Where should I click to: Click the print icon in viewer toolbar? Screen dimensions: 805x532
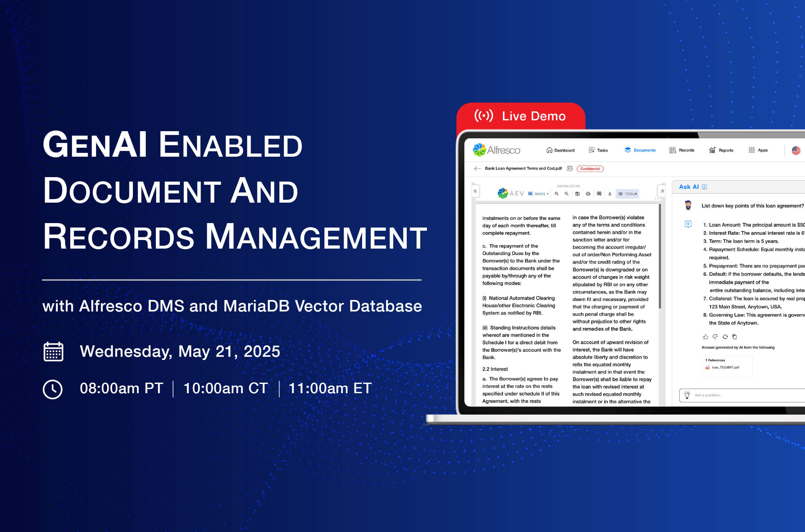tap(588, 194)
